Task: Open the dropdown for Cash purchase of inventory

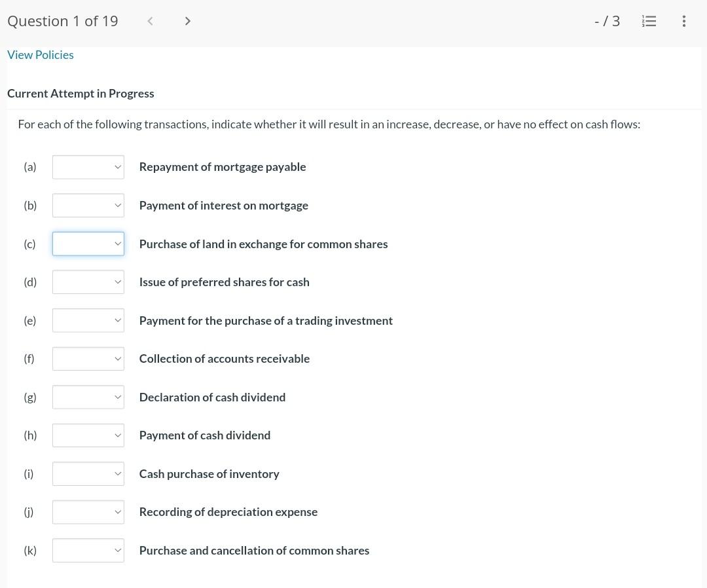Action: (88, 473)
